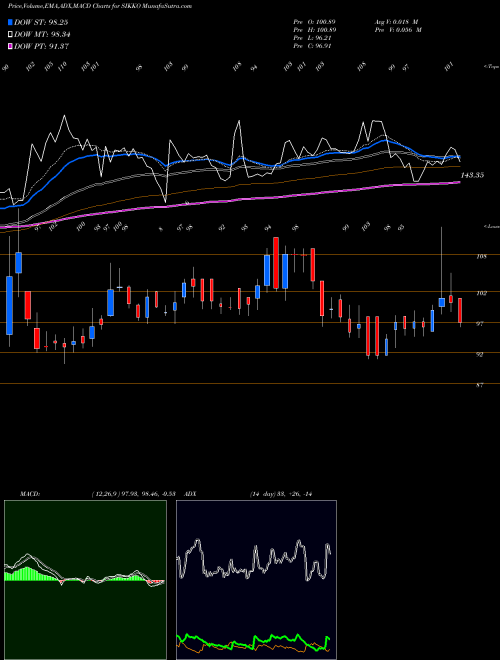Click the ADX (14 day) parameter values
This screenshot has height=660, width=500.
point(280,494)
